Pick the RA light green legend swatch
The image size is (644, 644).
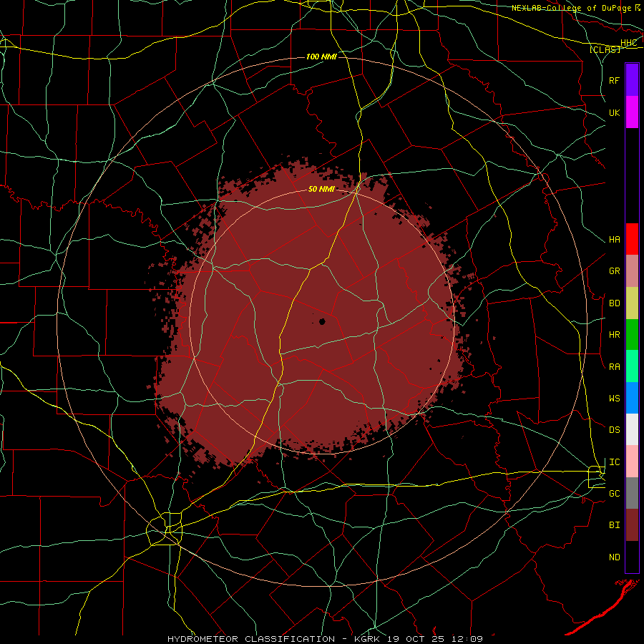632,366
